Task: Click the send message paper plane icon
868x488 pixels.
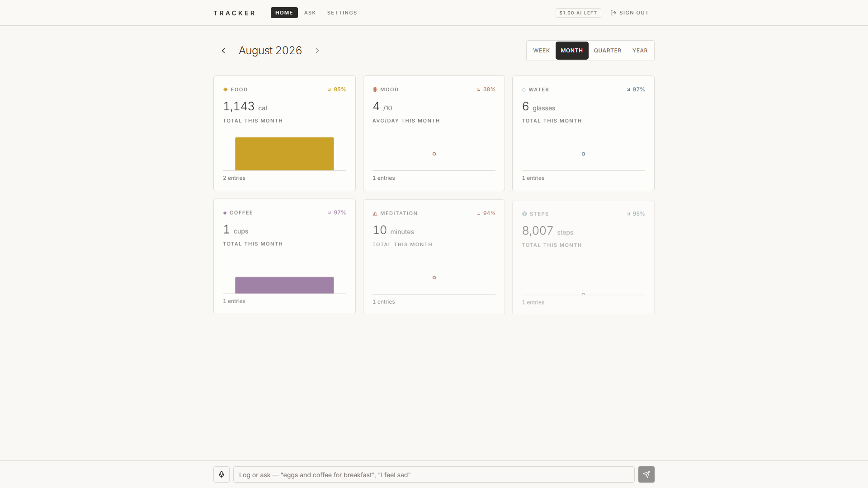Action: [x=646, y=474]
